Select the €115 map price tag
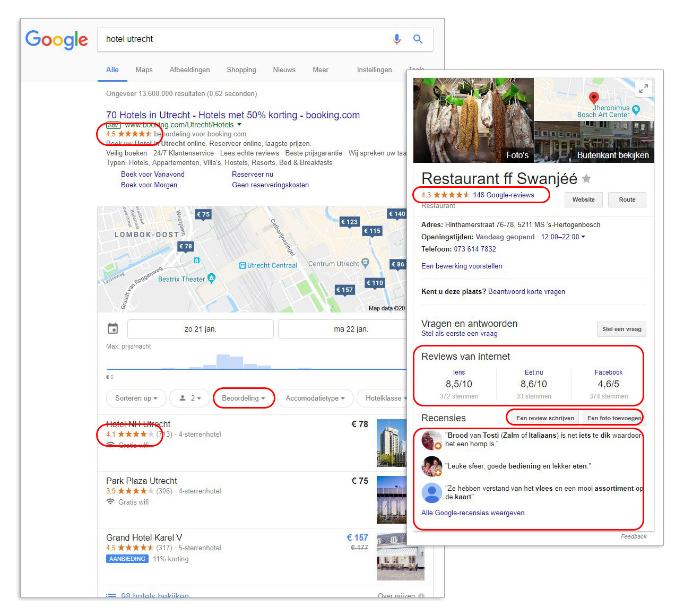 click(373, 231)
